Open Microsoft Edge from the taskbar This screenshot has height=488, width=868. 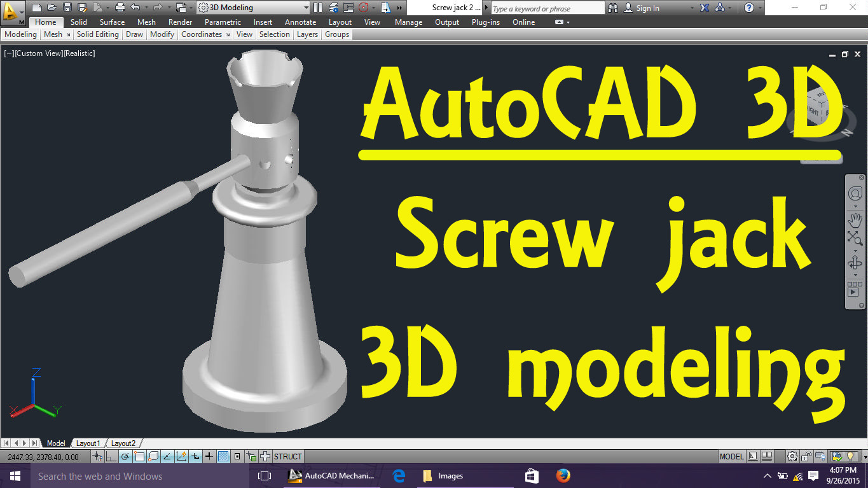click(x=399, y=476)
